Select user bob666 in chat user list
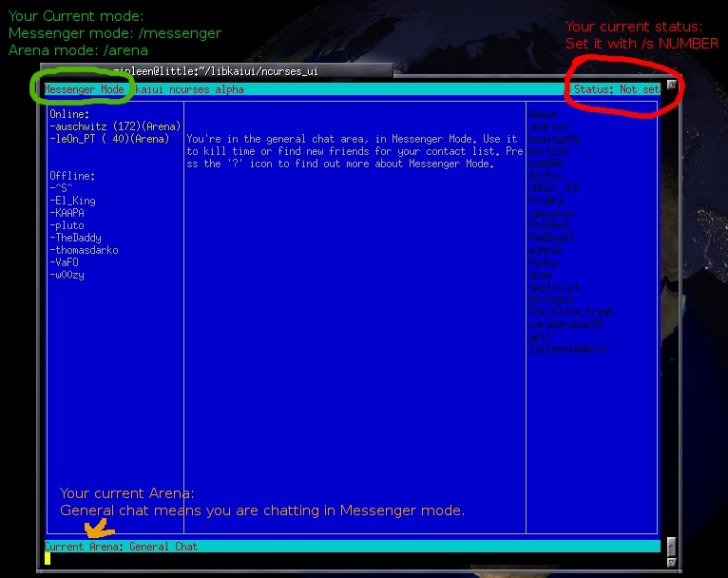728x578 pixels. [546, 164]
